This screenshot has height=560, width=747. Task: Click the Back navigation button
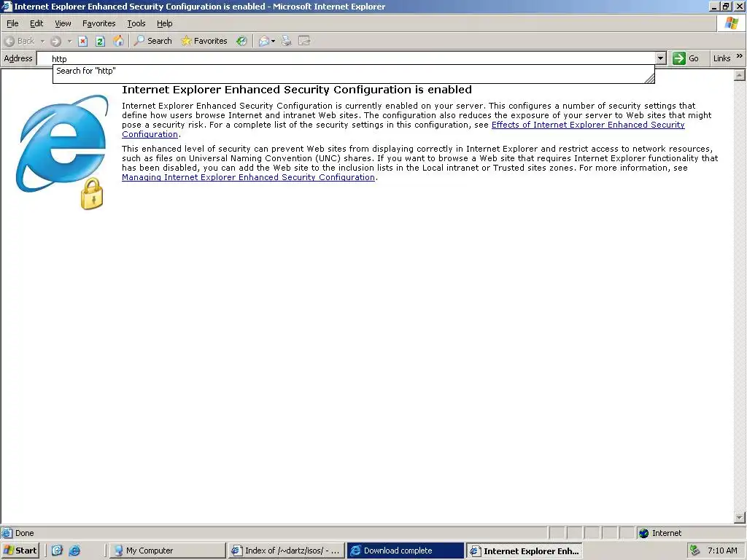pos(20,41)
